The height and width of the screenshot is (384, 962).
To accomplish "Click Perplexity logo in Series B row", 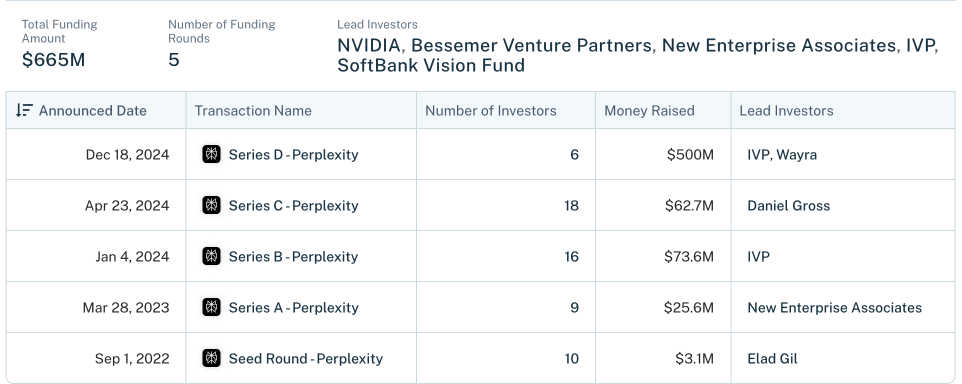I will point(212,256).
